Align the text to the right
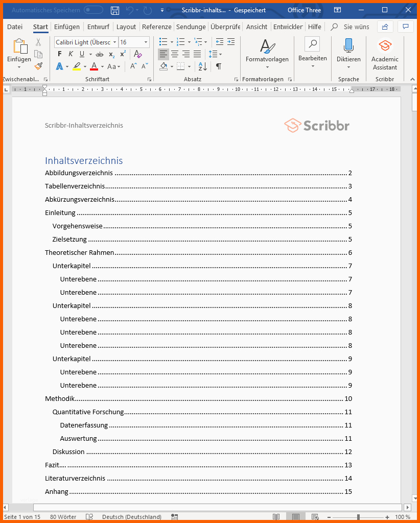 point(186,54)
